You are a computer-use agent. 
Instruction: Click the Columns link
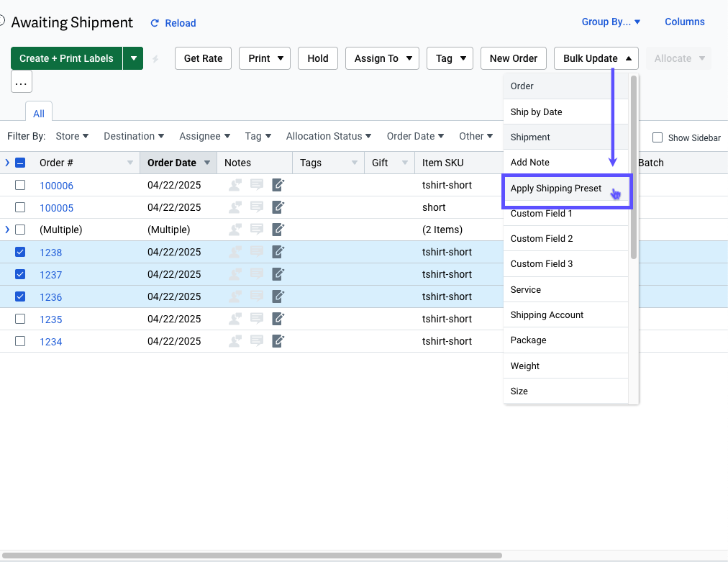click(684, 22)
